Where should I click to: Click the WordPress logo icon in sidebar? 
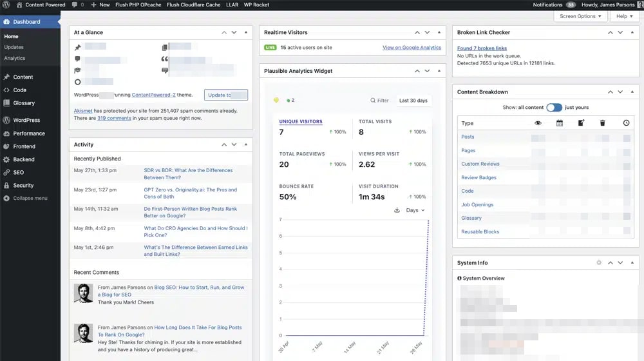[6, 120]
